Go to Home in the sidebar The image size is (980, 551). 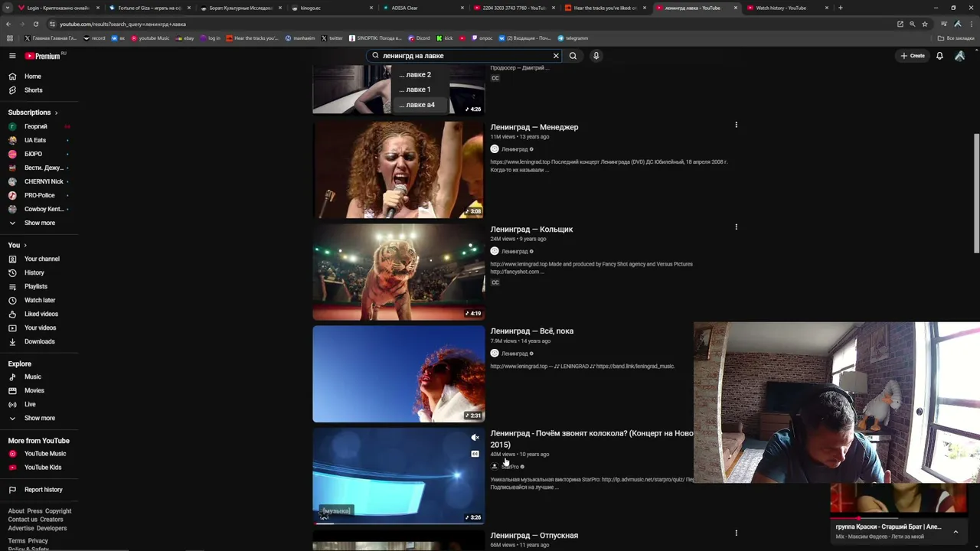tap(33, 77)
